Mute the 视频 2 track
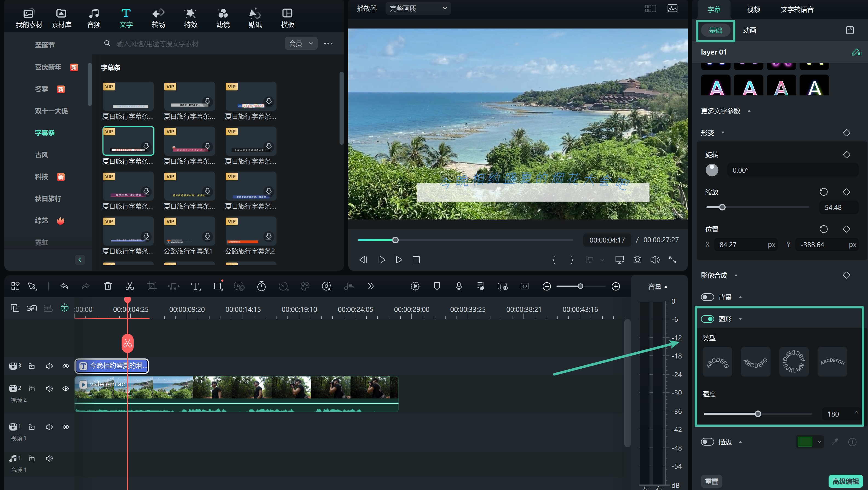The height and width of the screenshot is (490, 868). coord(49,389)
